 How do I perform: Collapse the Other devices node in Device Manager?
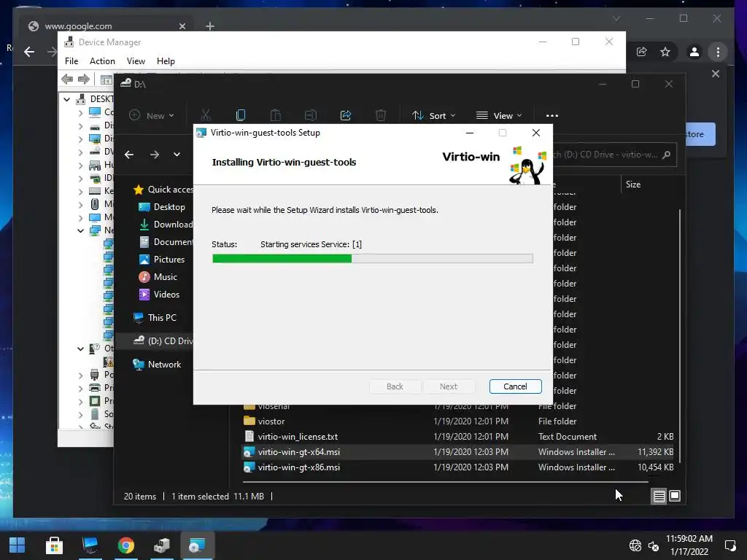pyautogui.click(x=80, y=349)
